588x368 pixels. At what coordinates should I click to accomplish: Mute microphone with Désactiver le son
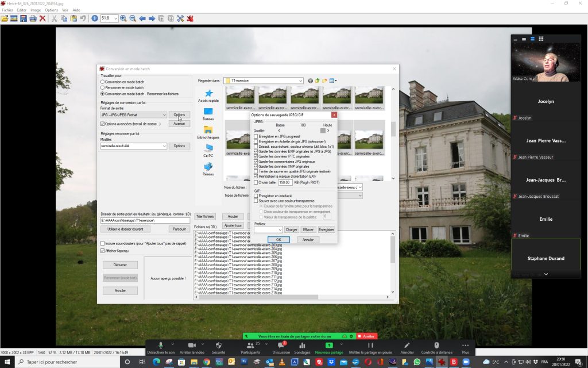[161, 348]
